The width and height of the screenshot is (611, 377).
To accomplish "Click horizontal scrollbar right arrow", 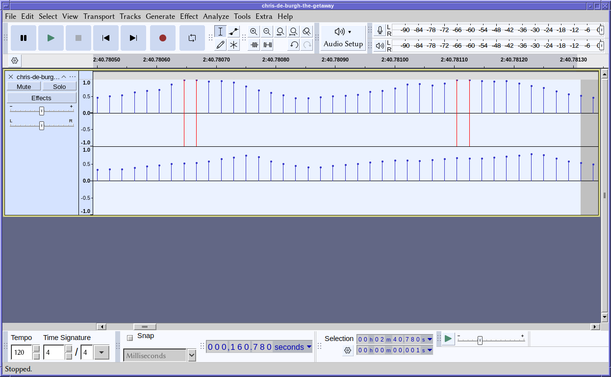I will [595, 327].
